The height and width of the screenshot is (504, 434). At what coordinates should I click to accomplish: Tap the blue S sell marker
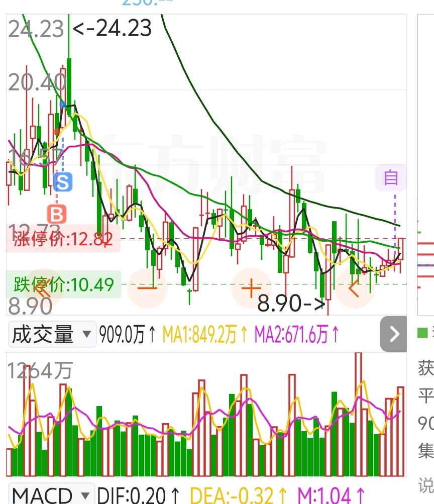(63, 182)
